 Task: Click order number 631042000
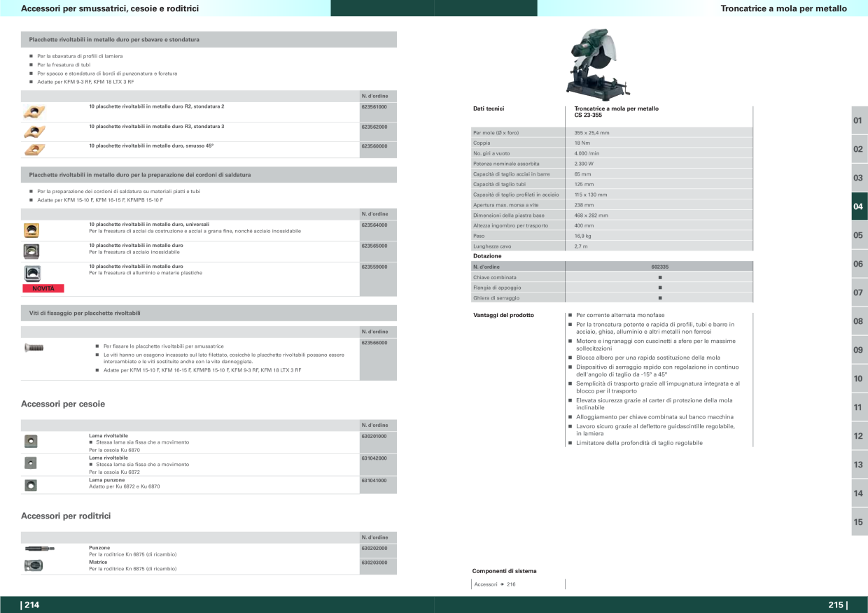pyautogui.click(x=374, y=458)
